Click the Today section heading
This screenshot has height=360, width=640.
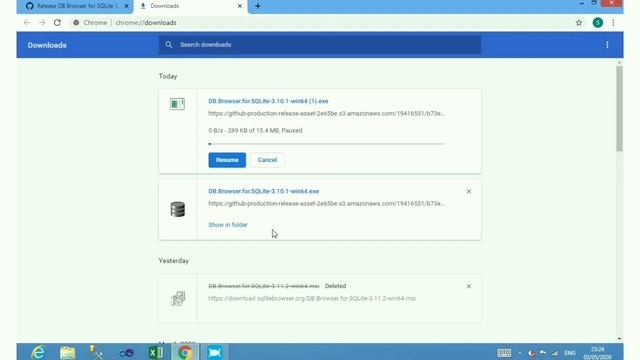coord(168,76)
